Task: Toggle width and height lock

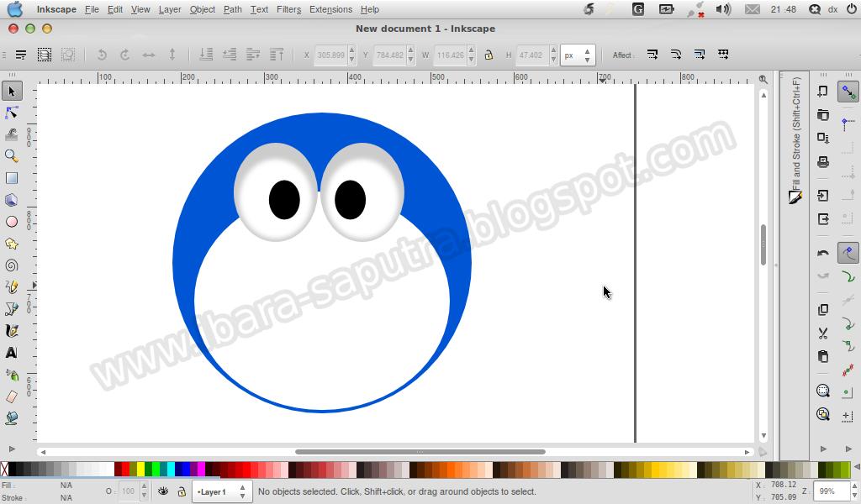Action: click(489, 55)
